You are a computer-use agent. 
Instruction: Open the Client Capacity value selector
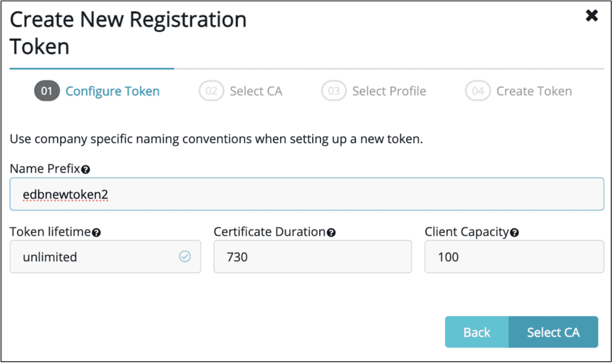514,256
